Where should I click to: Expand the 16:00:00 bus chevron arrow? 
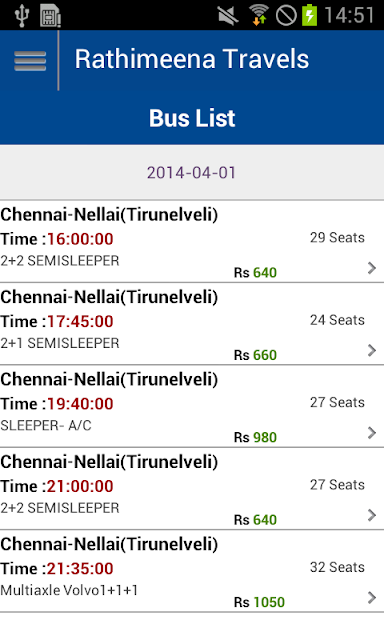coord(371,268)
